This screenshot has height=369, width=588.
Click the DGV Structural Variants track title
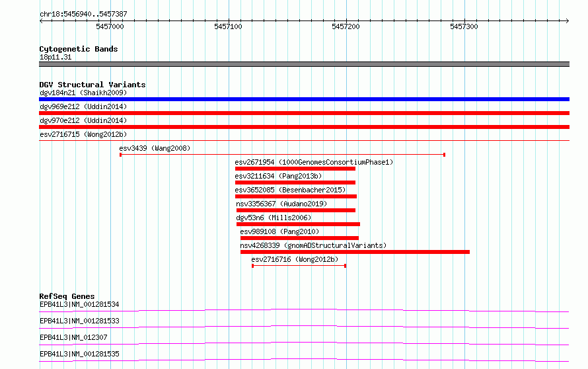(92, 85)
